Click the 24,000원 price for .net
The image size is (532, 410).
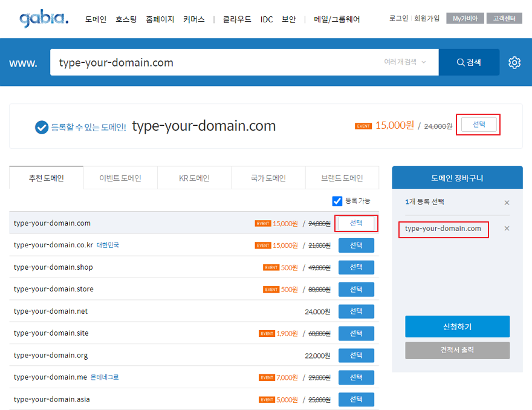[317, 311]
